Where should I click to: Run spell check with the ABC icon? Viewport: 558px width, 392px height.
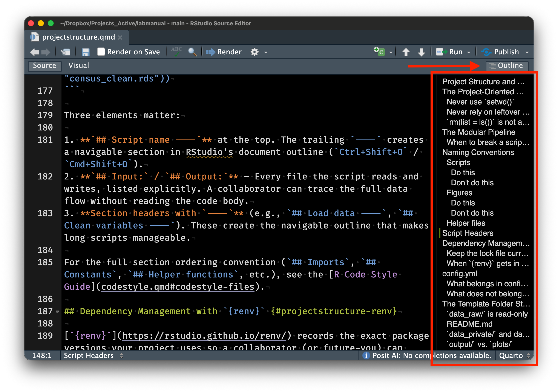point(177,51)
